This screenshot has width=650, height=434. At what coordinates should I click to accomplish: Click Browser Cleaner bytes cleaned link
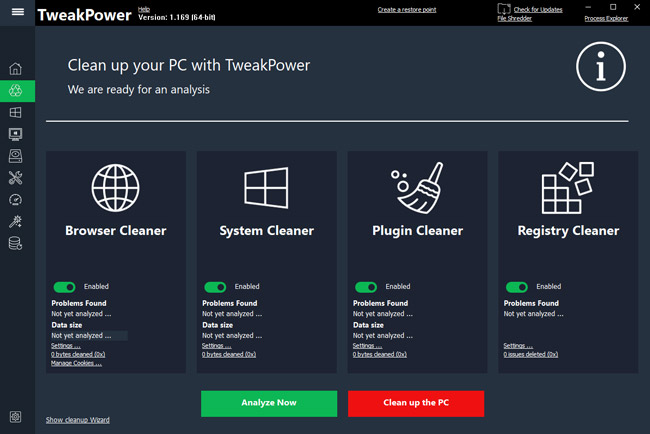(x=78, y=354)
